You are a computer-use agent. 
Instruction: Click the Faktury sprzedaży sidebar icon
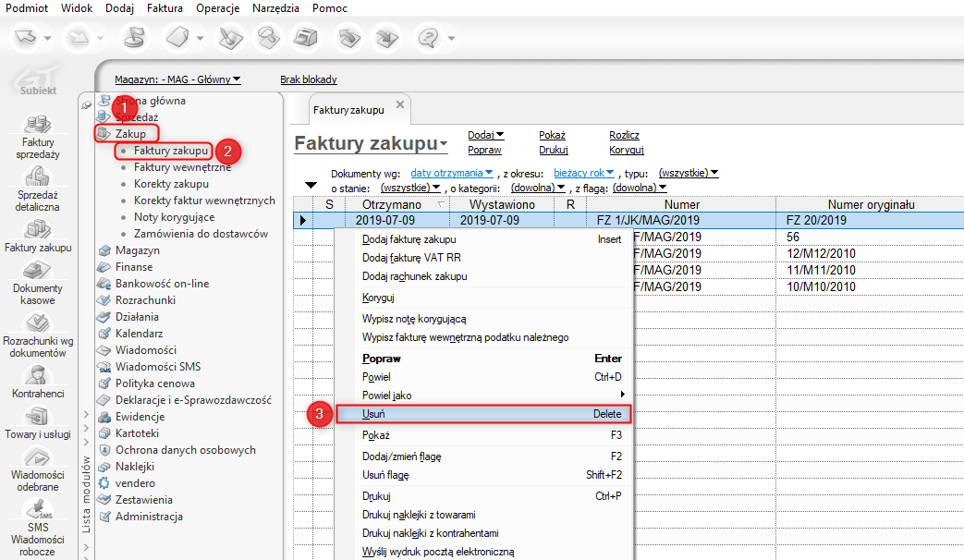38,127
